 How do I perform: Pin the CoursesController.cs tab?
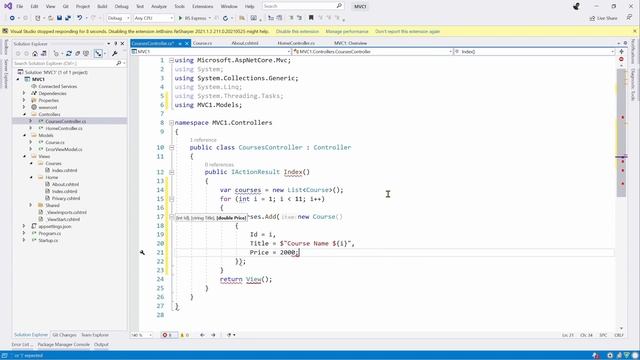[180, 43]
